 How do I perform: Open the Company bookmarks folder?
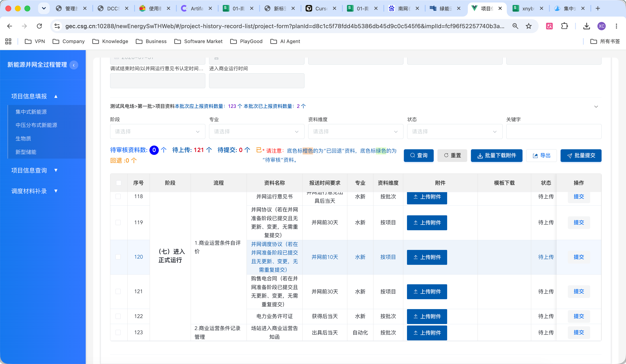pyautogui.click(x=69, y=41)
